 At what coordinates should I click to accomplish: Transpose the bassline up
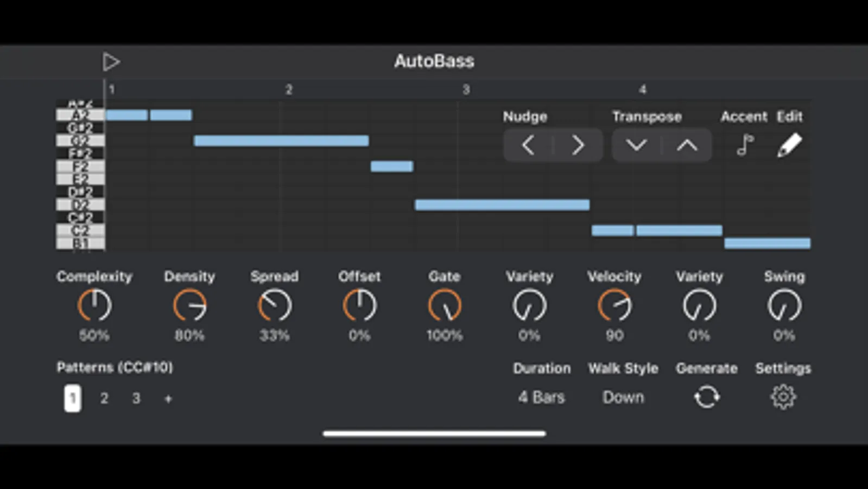[x=687, y=145]
